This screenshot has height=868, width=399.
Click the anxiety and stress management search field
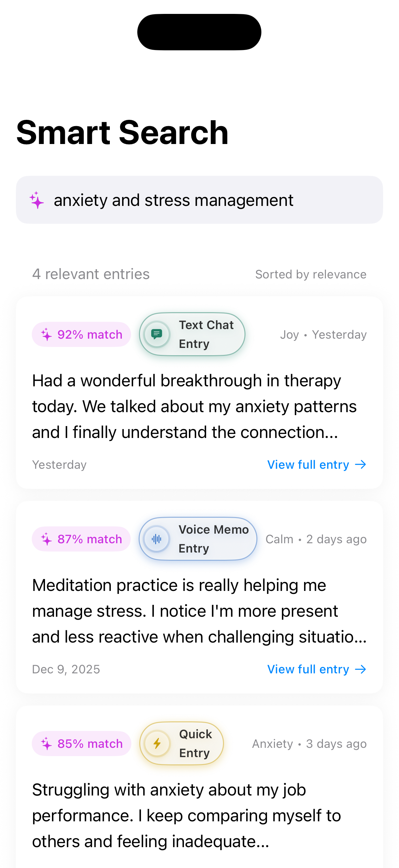[200, 200]
